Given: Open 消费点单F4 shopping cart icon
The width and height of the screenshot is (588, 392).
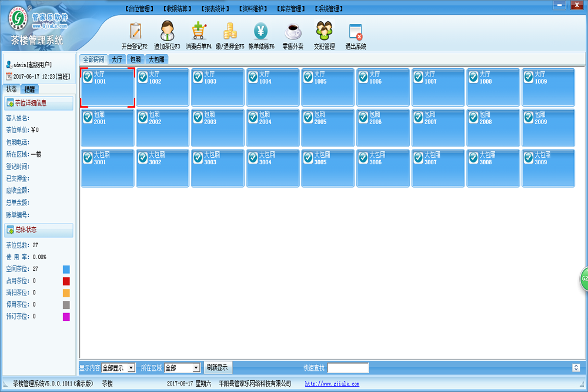Looking at the screenshot, I should click(x=199, y=31).
